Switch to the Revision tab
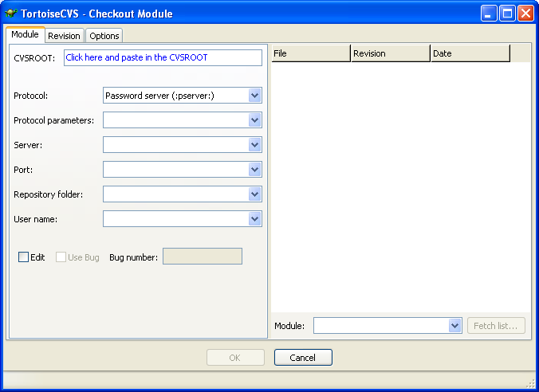The width and height of the screenshot is (539, 392). tap(64, 36)
